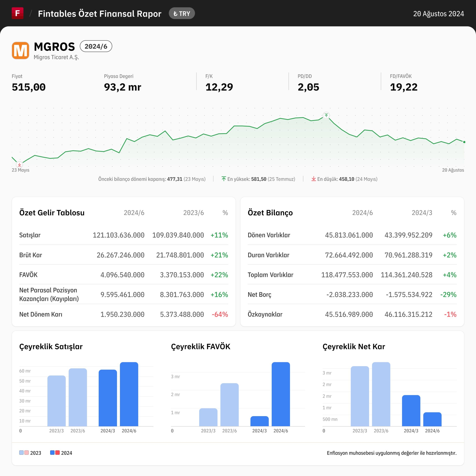Click the red Fintables F logo
Screen dimensions: 476x476
pyautogui.click(x=17, y=13)
